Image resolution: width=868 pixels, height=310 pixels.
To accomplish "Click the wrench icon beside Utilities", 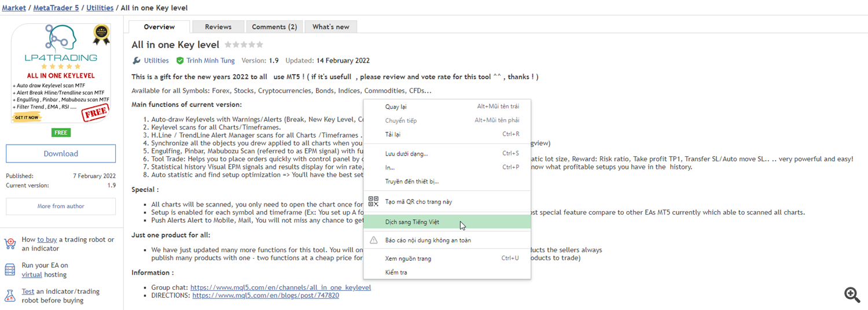I will [137, 61].
